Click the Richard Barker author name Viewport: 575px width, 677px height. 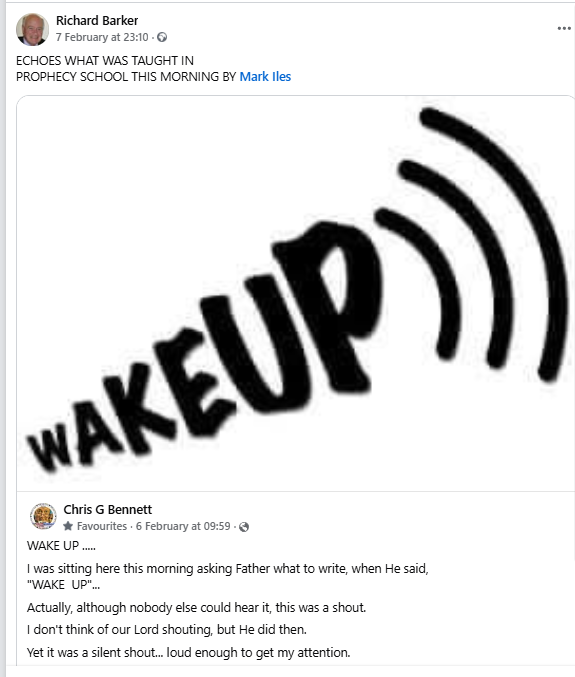(x=97, y=20)
